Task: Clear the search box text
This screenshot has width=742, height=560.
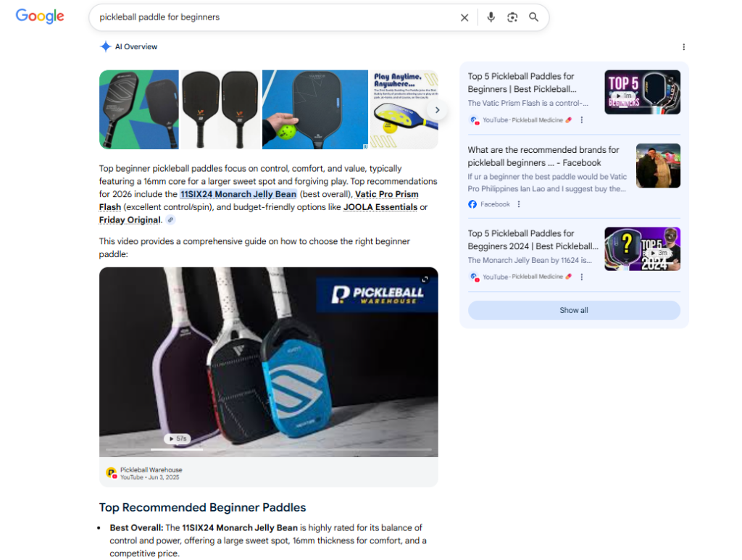Action: (464, 17)
